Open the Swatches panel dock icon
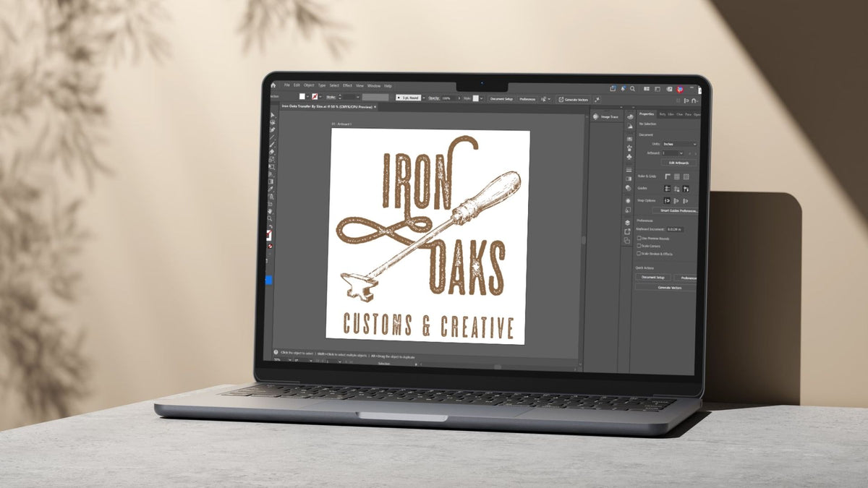The width and height of the screenshot is (868, 488). (629, 139)
